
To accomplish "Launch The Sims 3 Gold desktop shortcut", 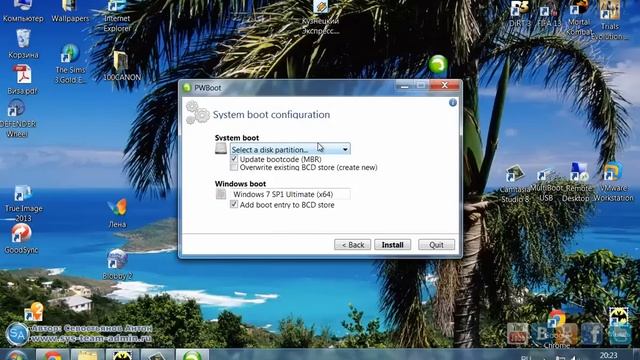I will point(70,64).
